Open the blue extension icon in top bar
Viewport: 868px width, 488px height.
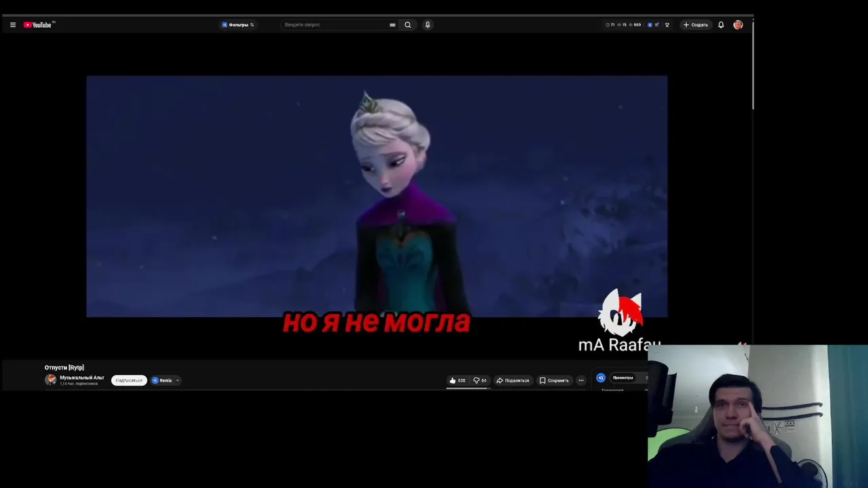click(x=650, y=24)
